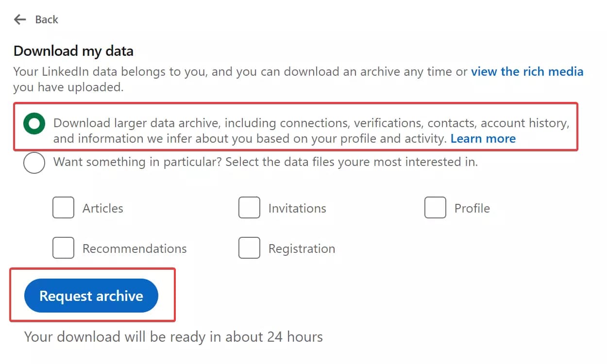This screenshot has height=364, width=607.
Task: Navigate back using the arrow icon
Action: tap(19, 19)
